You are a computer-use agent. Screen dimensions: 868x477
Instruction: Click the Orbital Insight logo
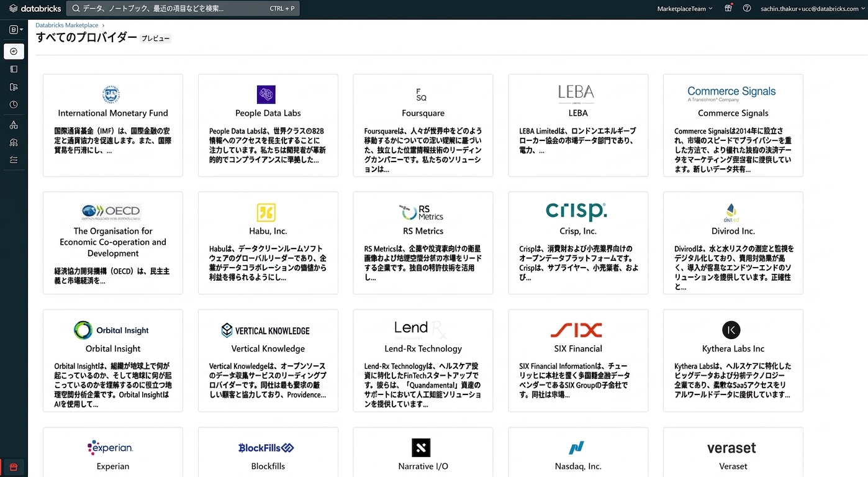(111, 330)
